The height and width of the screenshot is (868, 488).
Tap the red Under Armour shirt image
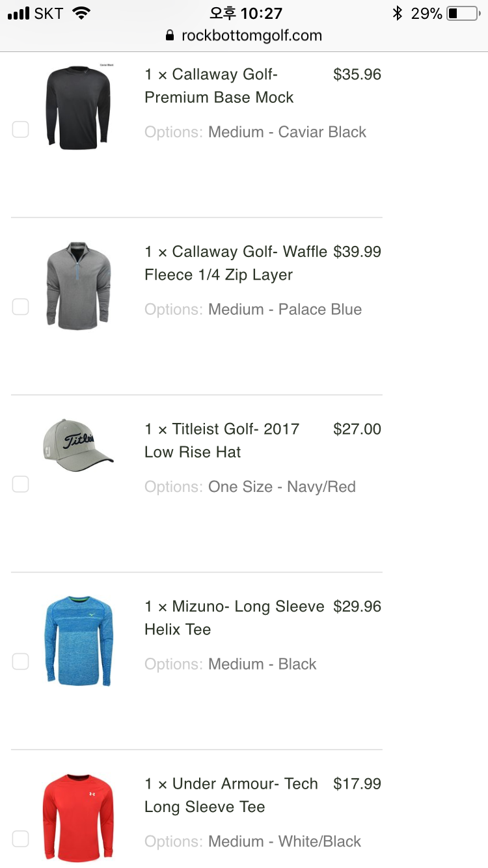(79, 817)
